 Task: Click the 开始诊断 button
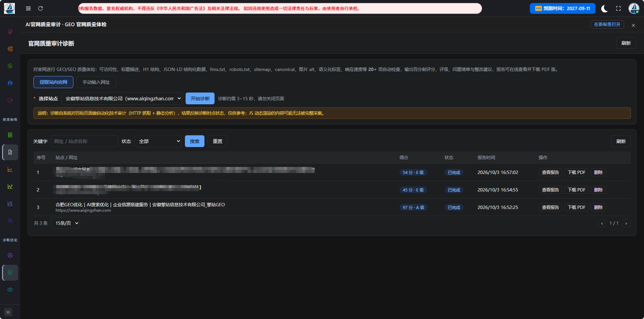pyautogui.click(x=200, y=98)
